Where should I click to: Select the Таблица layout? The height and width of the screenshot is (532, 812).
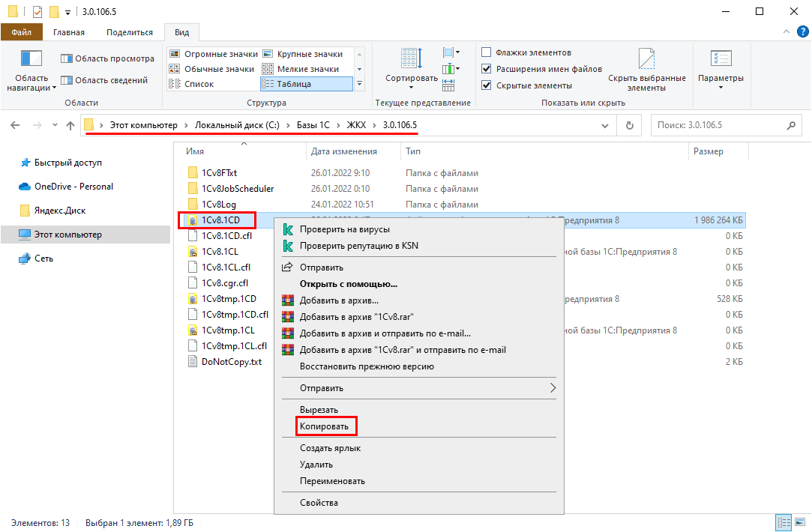point(307,84)
